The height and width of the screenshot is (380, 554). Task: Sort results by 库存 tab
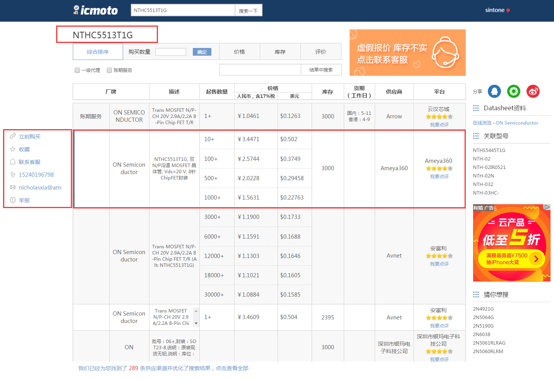pos(280,52)
